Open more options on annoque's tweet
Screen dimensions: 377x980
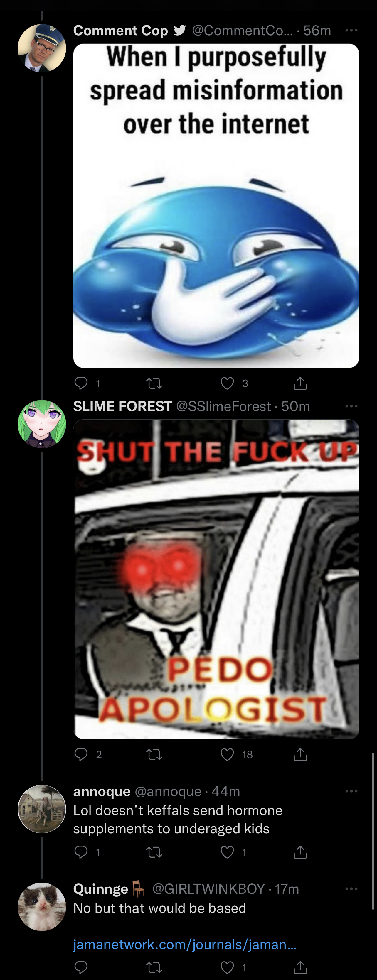coord(351,791)
